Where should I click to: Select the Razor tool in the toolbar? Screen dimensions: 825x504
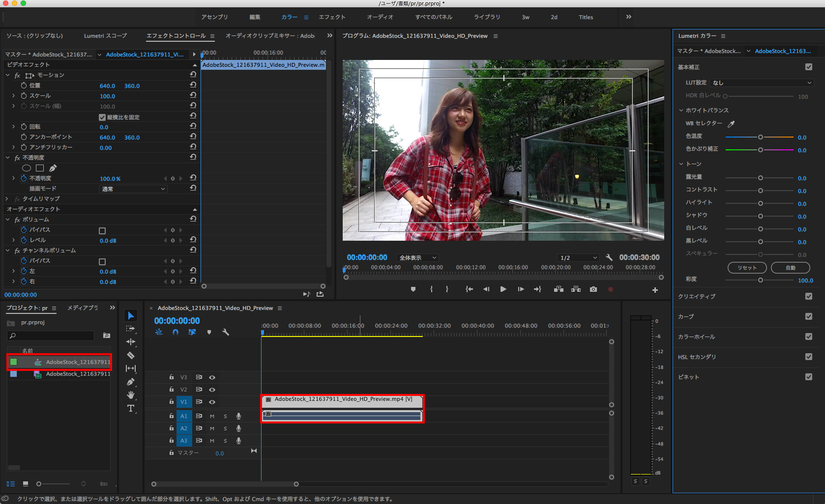pyautogui.click(x=131, y=355)
